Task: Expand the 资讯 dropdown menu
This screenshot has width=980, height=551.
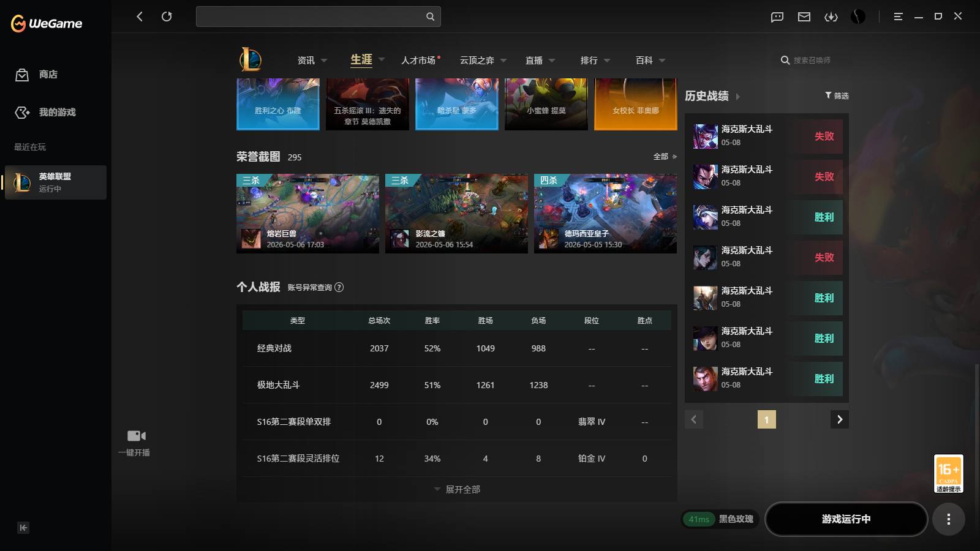Action: pyautogui.click(x=324, y=61)
